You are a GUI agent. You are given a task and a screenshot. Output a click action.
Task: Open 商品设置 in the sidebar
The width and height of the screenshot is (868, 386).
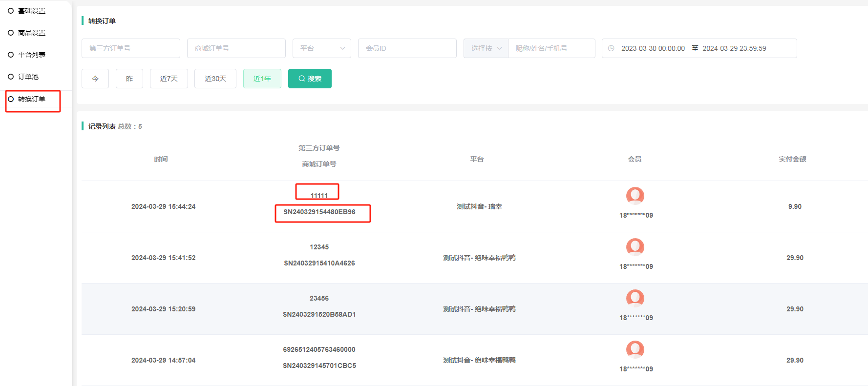(x=31, y=33)
